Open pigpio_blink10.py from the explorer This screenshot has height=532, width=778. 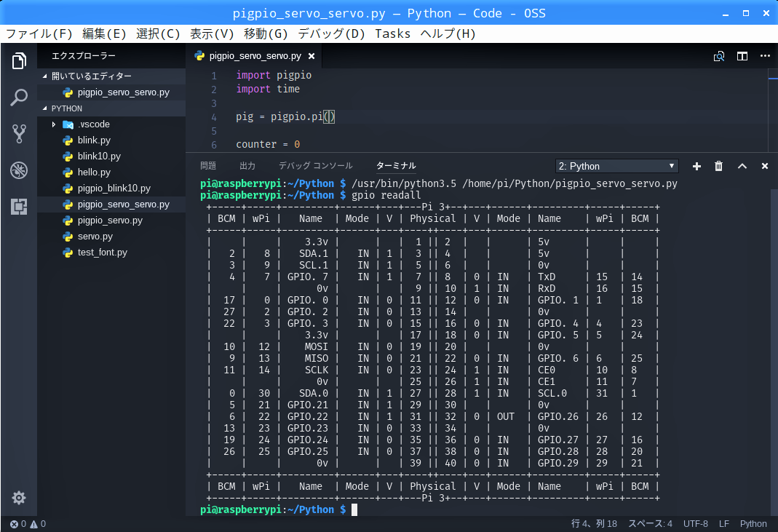(111, 188)
